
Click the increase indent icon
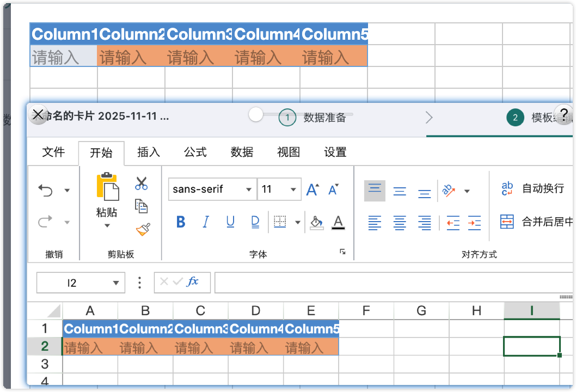pos(474,222)
